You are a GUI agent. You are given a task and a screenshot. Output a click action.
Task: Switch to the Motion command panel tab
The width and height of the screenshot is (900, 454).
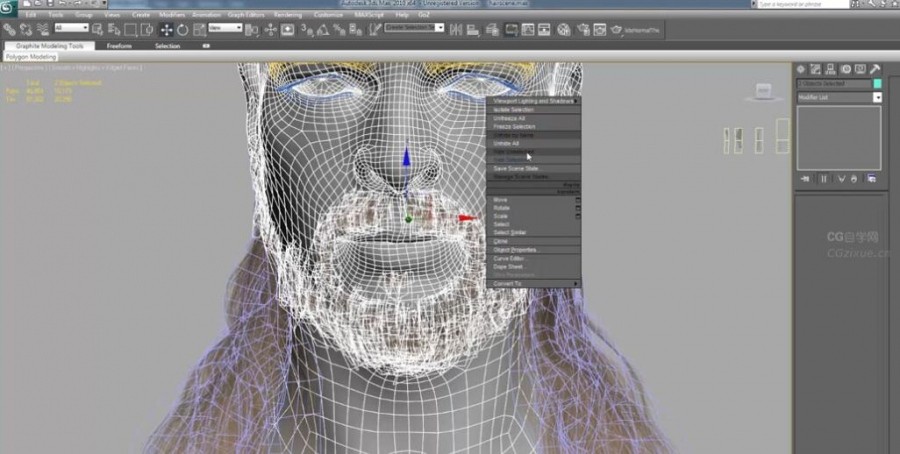click(x=846, y=69)
